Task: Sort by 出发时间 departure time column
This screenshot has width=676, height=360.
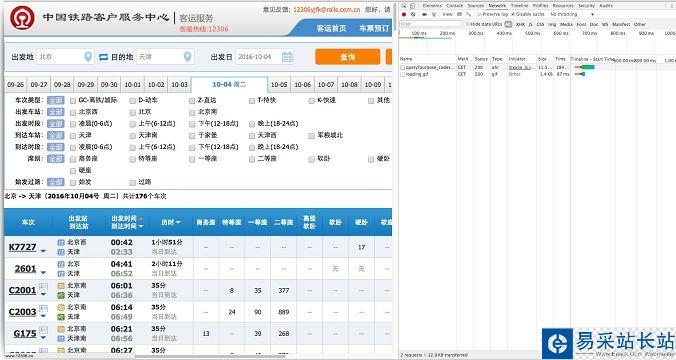Action: 124,219
